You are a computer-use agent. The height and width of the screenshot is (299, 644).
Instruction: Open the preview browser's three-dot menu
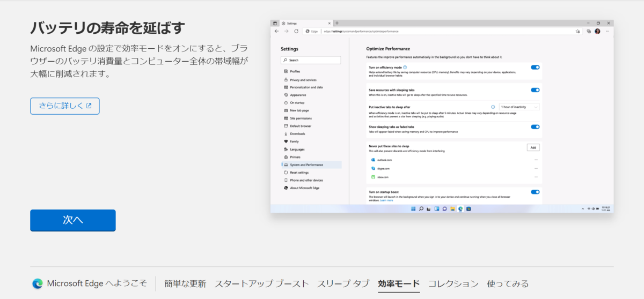(x=608, y=31)
